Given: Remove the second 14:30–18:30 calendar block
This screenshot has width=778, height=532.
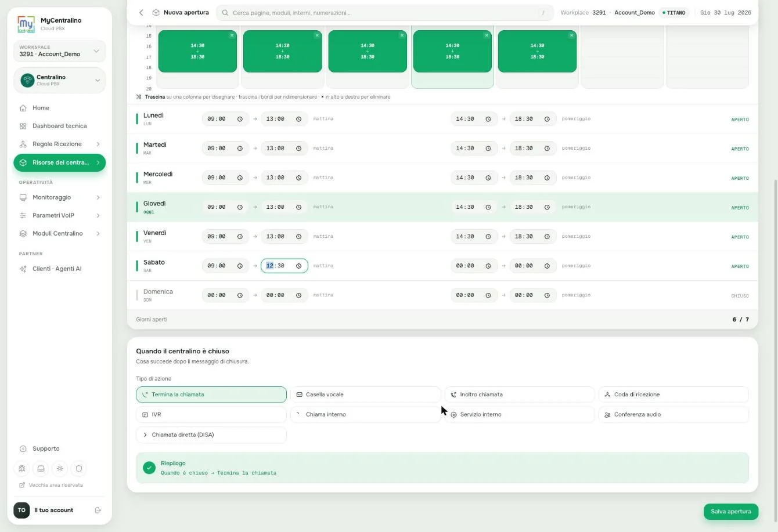Looking at the screenshot, I should coord(317,35).
